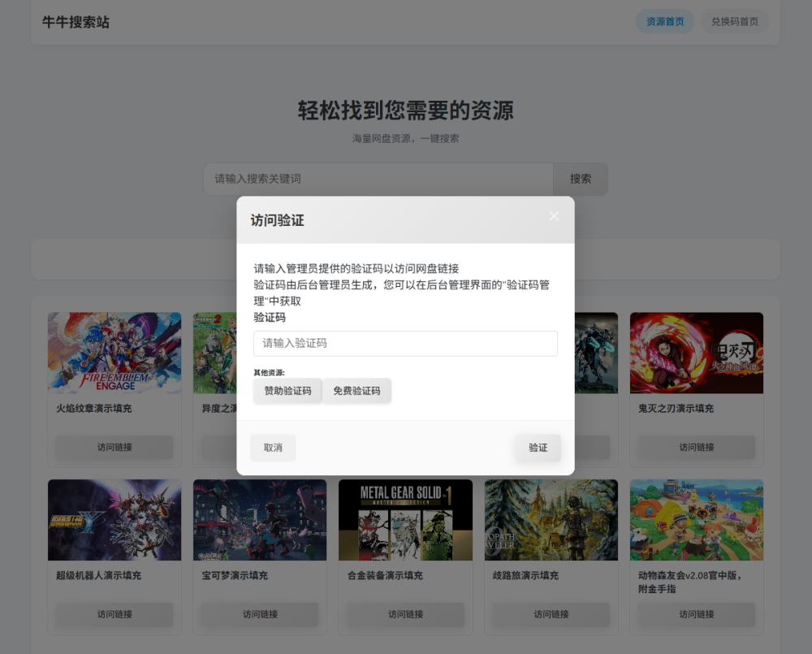Click the 牛牛搜索站 site title

click(76, 22)
